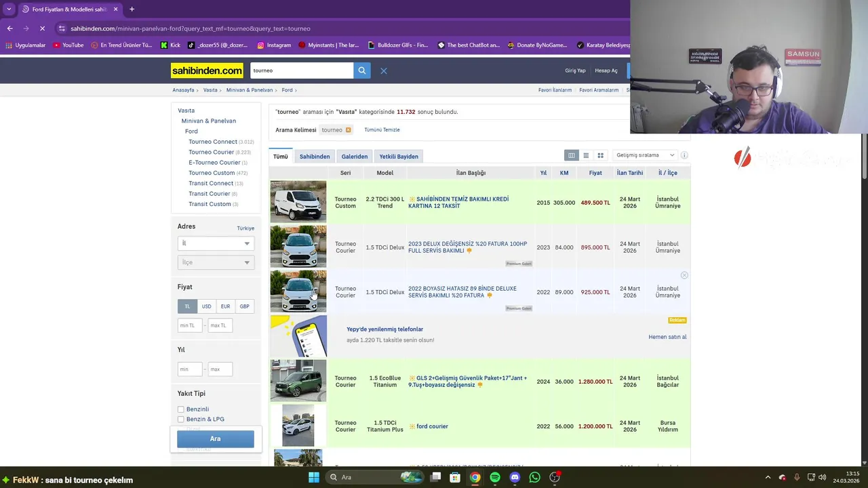Switch to list view icon
The image size is (868, 488).
coord(586,155)
